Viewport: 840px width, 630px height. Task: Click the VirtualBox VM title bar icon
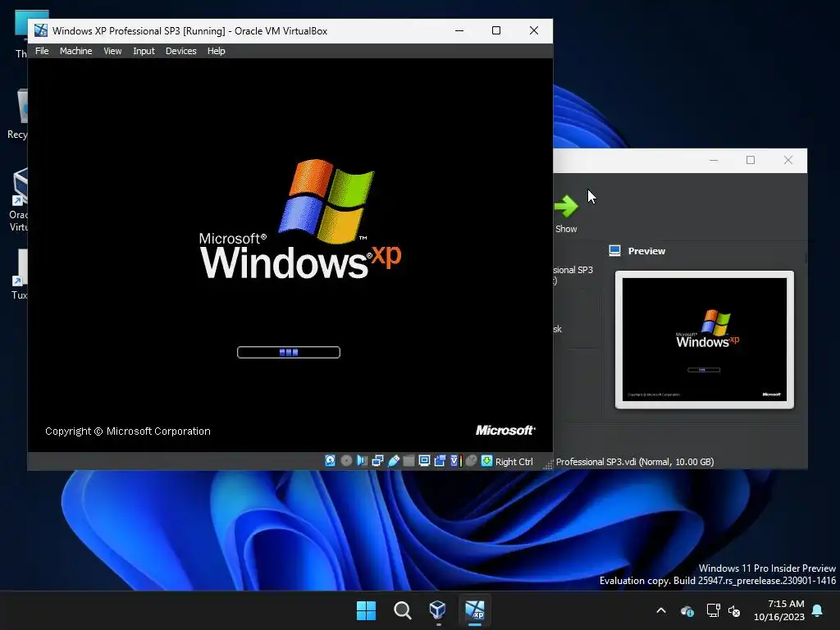(x=41, y=30)
